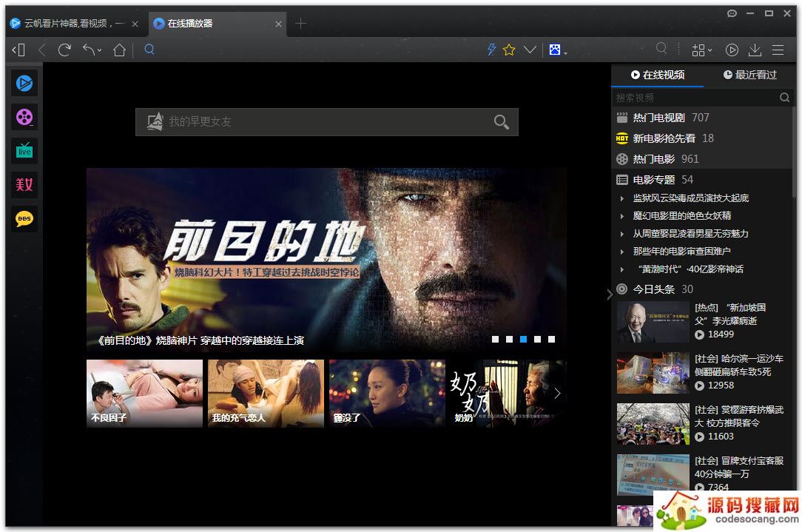Switch to the 最近看过 tab
This screenshot has width=802, height=532.
tap(749, 75)
